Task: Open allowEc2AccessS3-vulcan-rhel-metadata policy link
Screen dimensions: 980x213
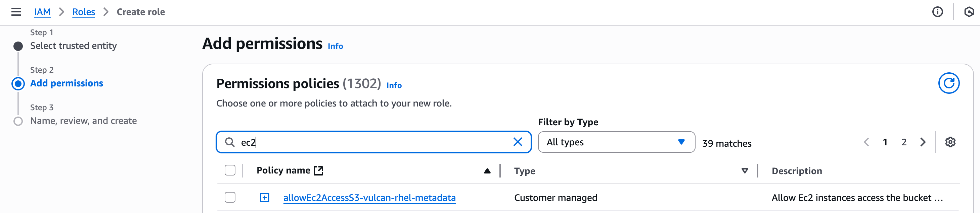Action: tap(369, 198)
